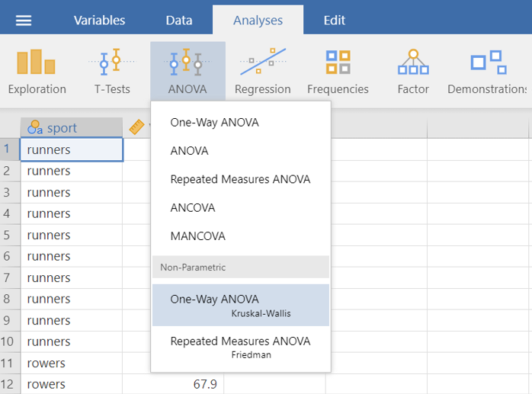Select MANCOVA from the menu

198,236
